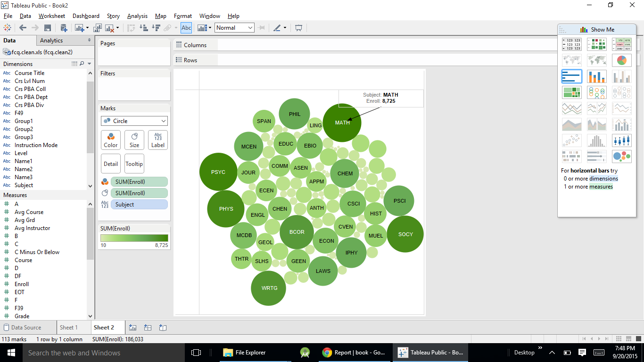Click the SUM(Enroll) pill with size icon
The width and height of the screenshot is (644, 362).
(139, 193)
